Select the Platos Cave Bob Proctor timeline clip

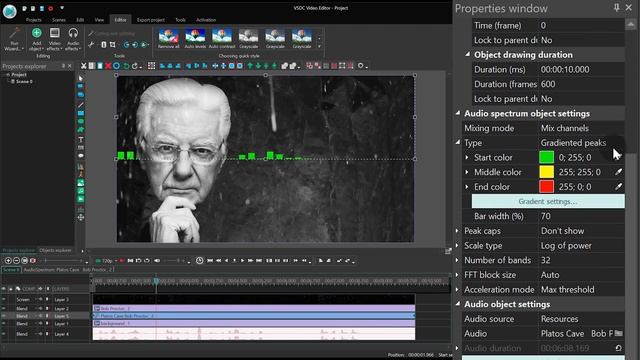click(253, 316)
